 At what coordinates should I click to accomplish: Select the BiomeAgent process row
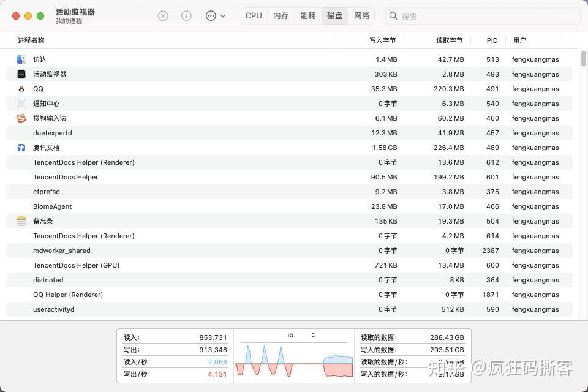(x=289, y=206)
